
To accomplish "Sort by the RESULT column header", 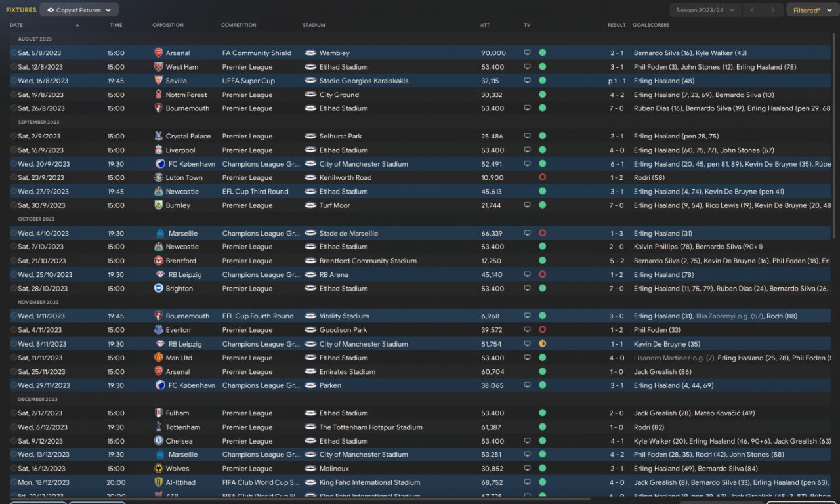I will [x=616, y=25].
